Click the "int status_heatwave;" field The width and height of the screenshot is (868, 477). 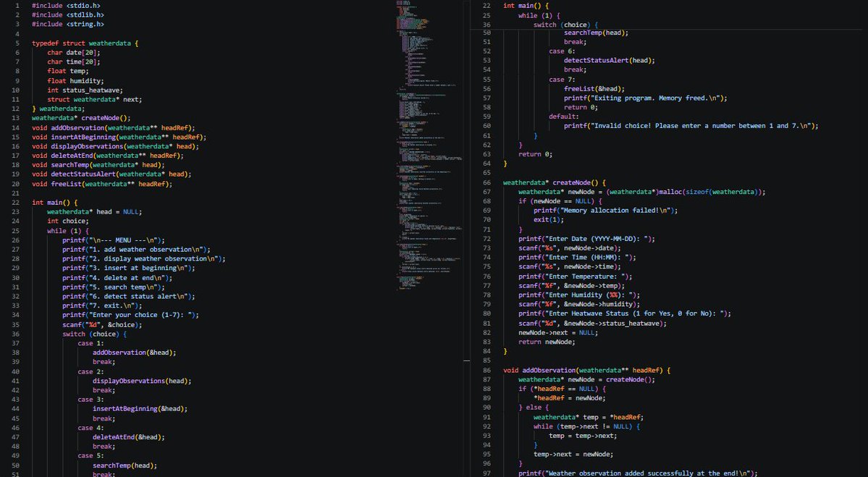tap(85, 90)
